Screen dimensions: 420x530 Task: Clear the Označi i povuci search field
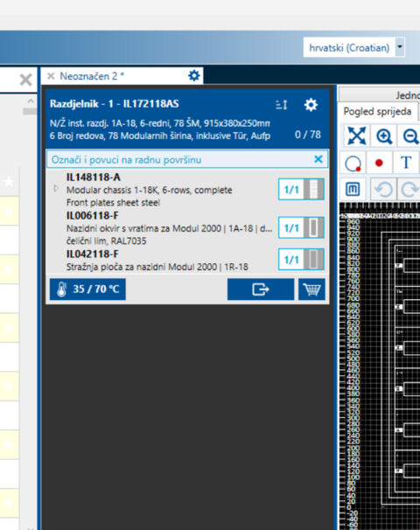pos(318,159)
